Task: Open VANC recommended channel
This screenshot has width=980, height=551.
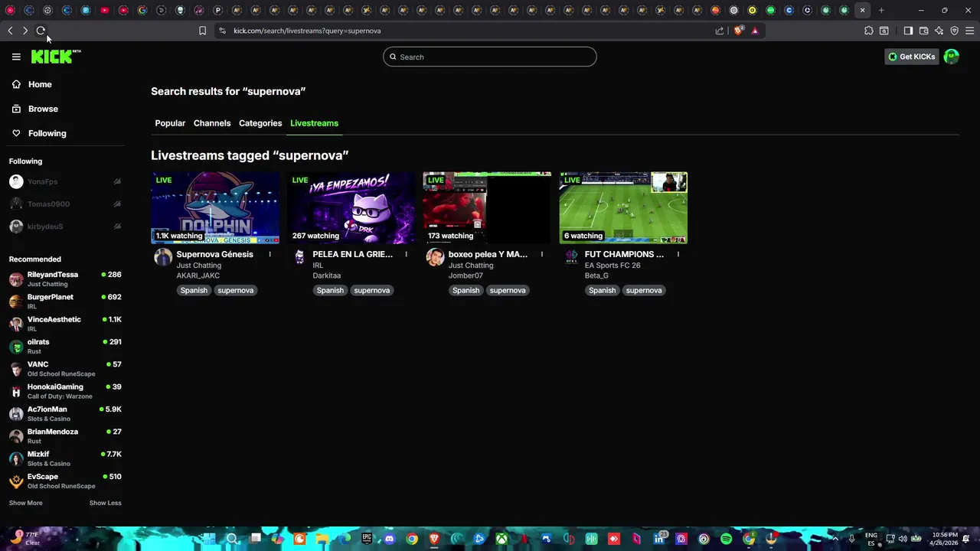Action: [x=65, y=369]
